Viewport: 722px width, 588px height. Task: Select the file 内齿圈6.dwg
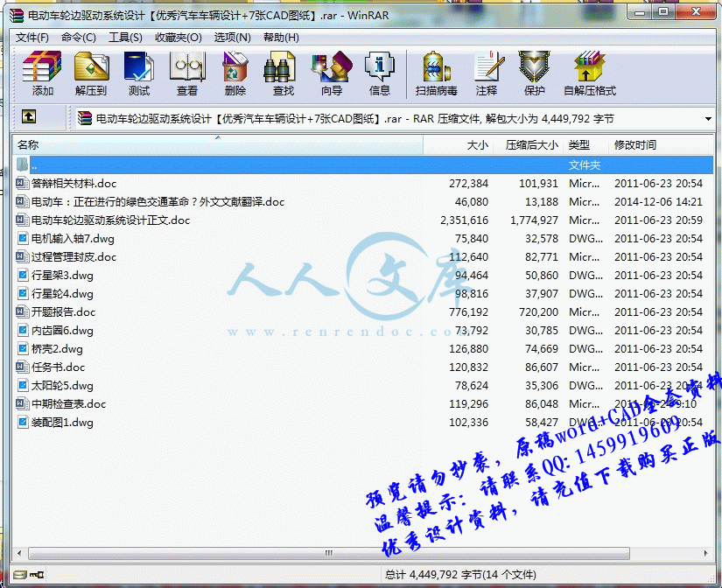pos(62,331)
